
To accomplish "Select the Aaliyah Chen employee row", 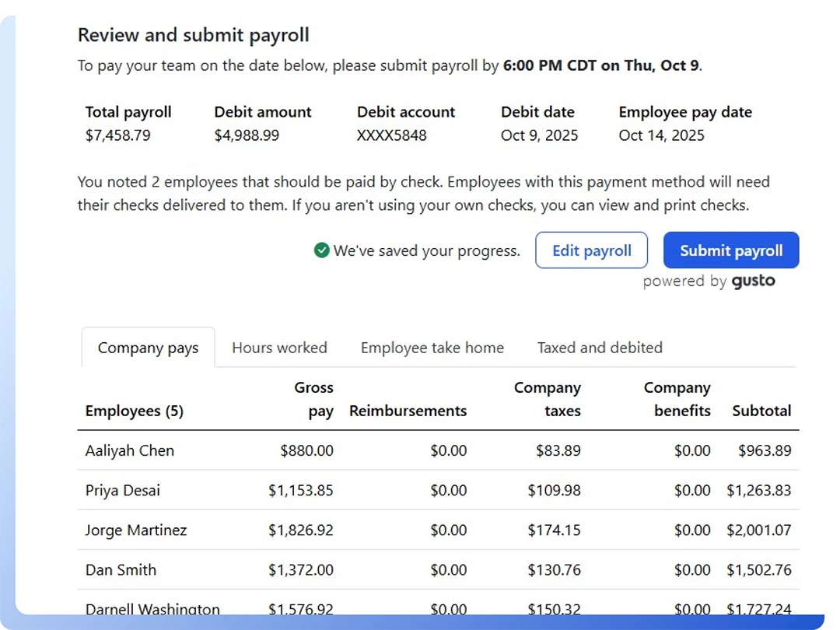I will [x=130, y=450].
